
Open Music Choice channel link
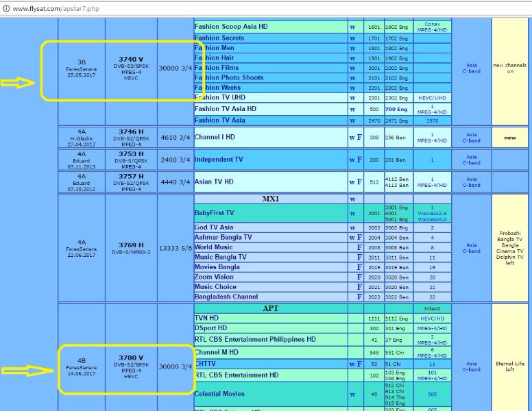pos(215,287)
